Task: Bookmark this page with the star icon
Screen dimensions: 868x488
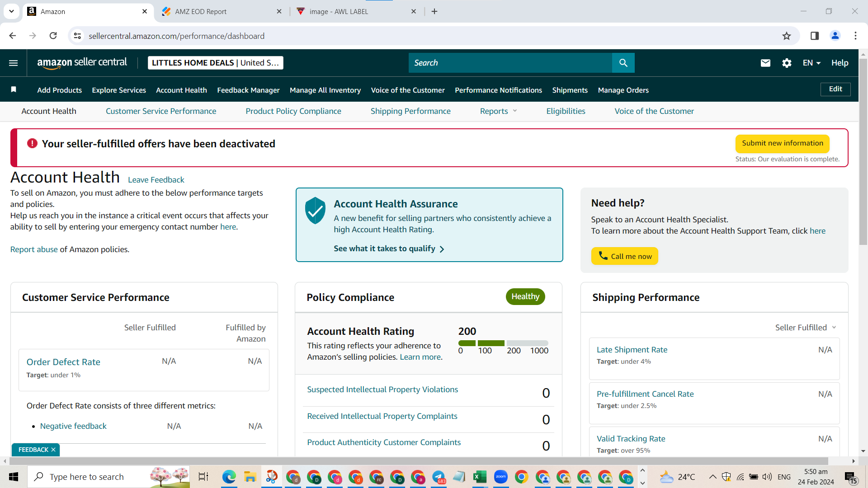Action: click(x=787, y=36)
